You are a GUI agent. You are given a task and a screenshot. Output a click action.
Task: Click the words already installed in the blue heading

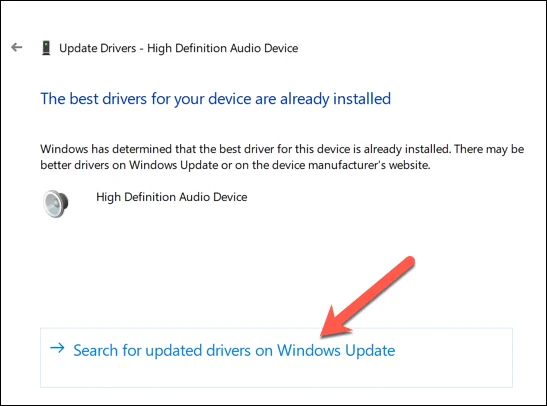[335, 99]
